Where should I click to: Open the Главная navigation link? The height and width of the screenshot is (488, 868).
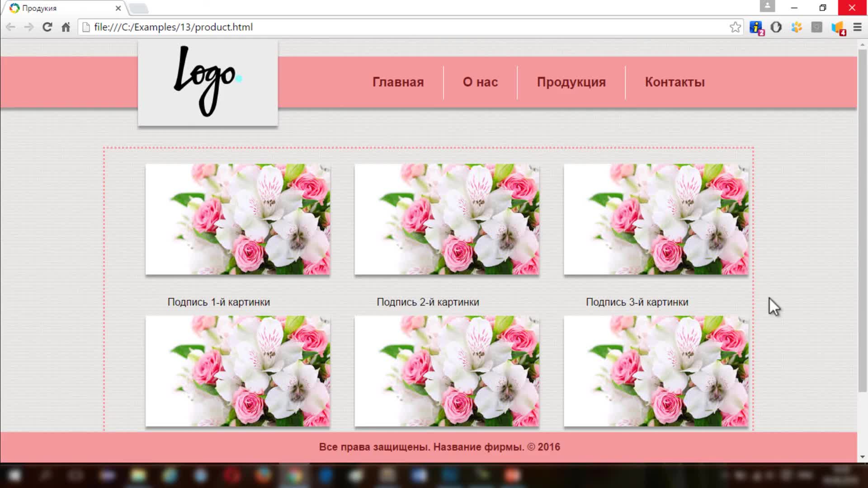pos(398,82)
